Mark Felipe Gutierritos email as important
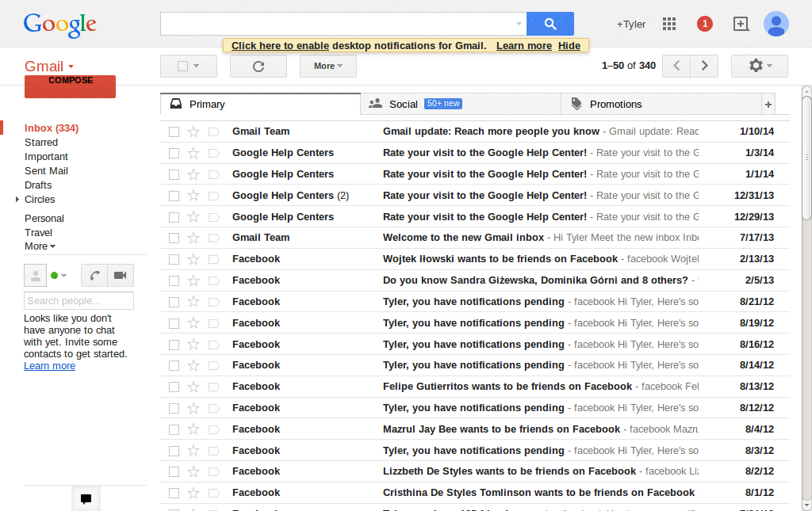 tap(213, 387)
